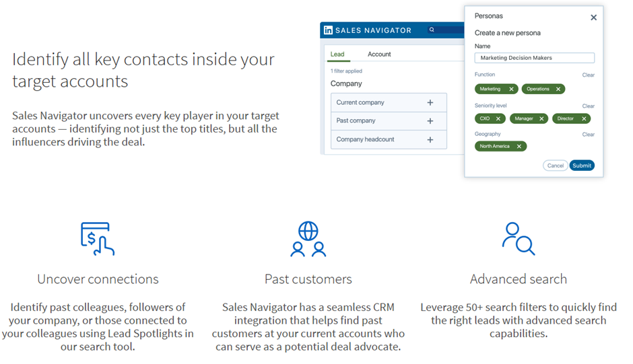Remove the CXO seniority tag
Image resolution: width=633 pixels, height=364 pixels.
[498, 118]
